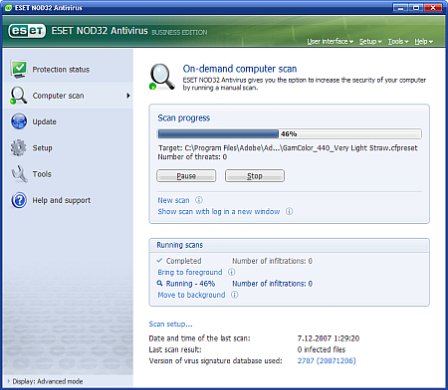448x390 pixels.
Task: Expand the Computer scan submenu arrow
Action: pos(128,96)
